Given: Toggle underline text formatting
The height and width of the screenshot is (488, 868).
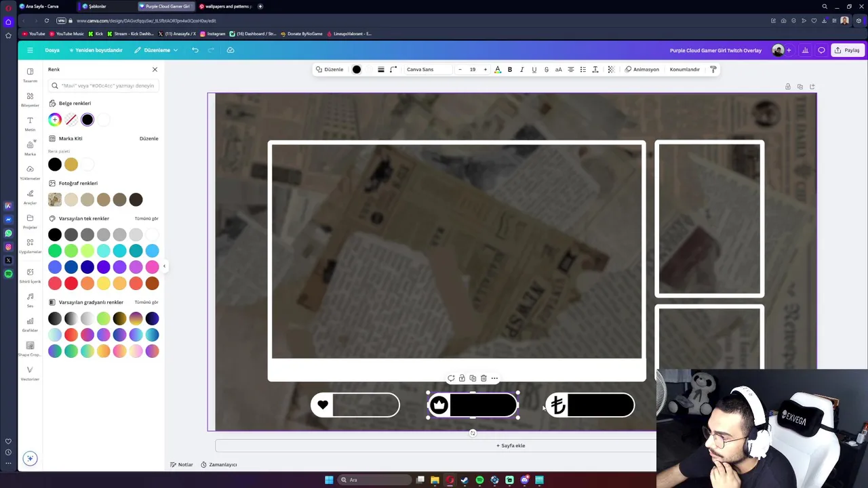Looking at the screenshot, I should coord(534,69).
